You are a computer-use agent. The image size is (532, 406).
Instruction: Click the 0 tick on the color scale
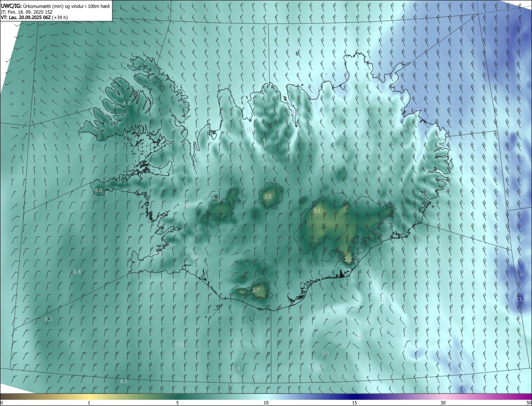pyautogui.click(x=2, y=403)
